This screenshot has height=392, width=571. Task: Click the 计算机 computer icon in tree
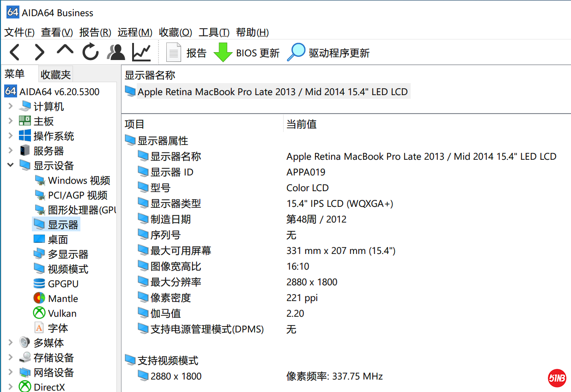click(x=25, y=107)
